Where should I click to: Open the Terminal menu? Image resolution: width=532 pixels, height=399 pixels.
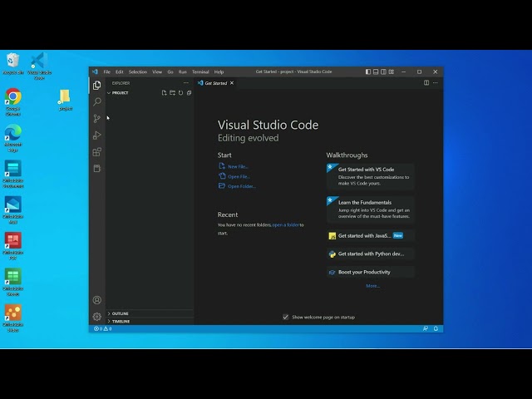tap(200, 71)
